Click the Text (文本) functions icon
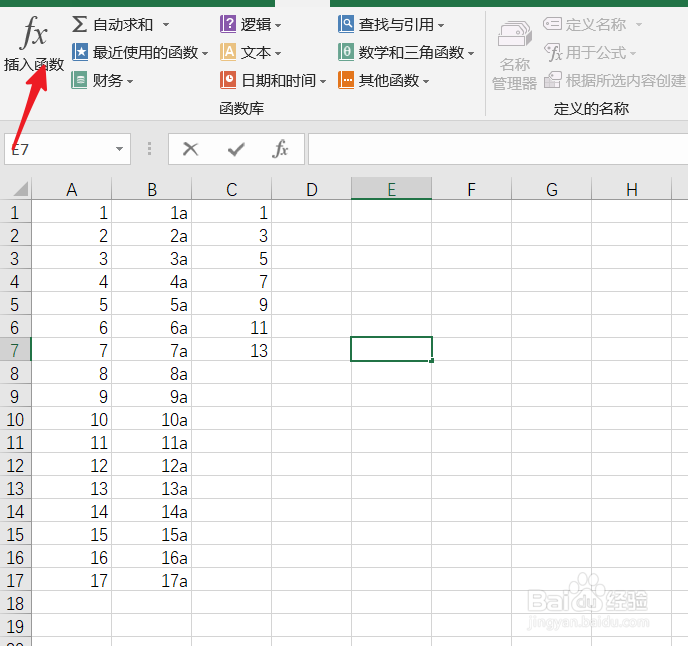Image resolution: width=688 pixels, height=646 pixels. tap(228, 52)
